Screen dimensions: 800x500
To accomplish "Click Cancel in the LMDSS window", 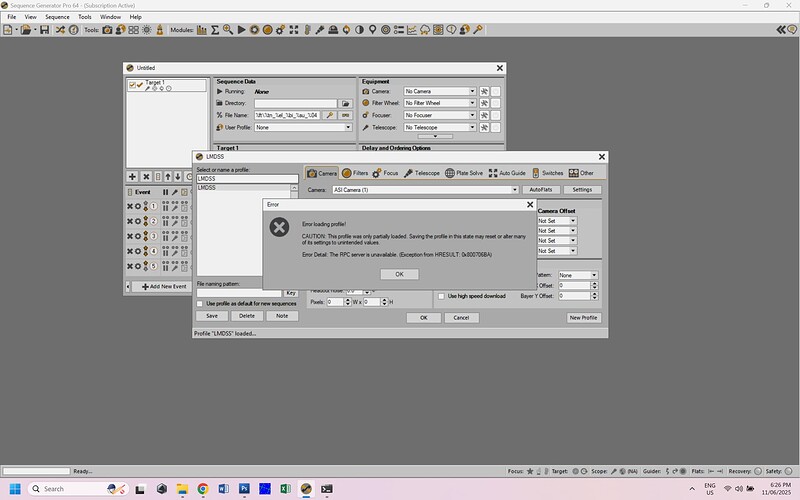I will pyautogui.click(x=461, y=318).
